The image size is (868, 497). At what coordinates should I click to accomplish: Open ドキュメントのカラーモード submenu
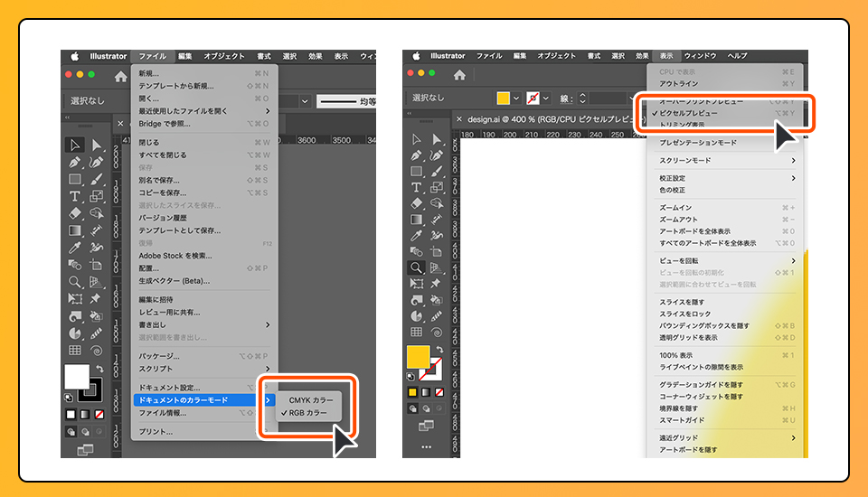[x=204, y=400]
